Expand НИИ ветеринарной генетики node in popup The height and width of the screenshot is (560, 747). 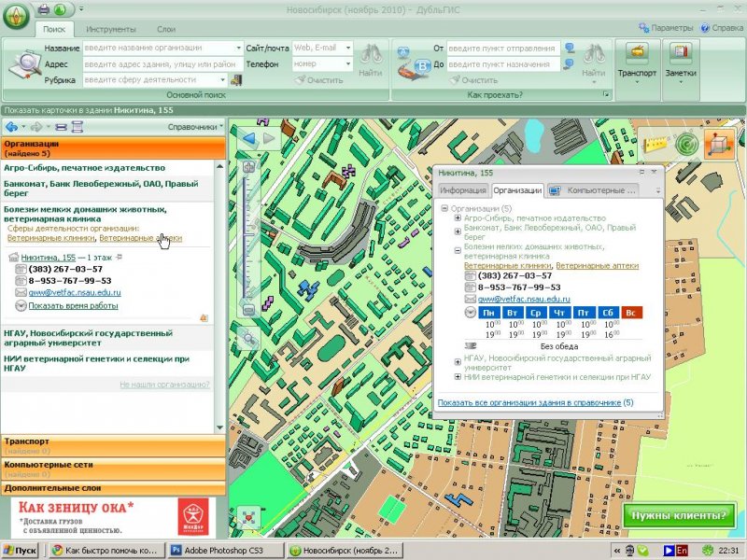[x=458, y=377]
